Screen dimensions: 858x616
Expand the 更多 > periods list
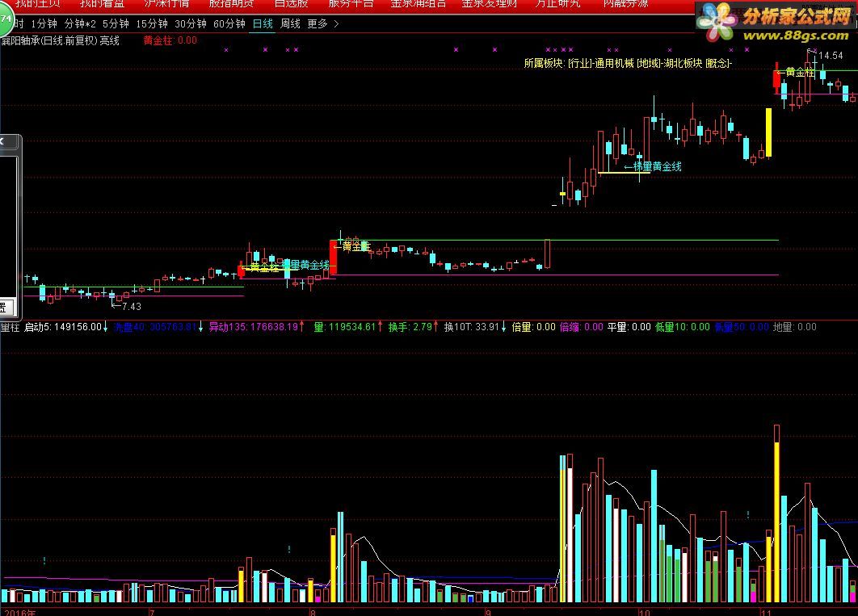click(x=323, y=24)
